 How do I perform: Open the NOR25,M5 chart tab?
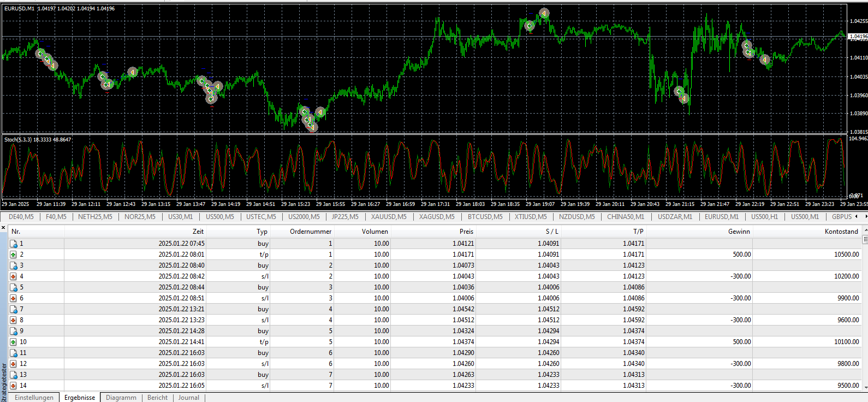(x=140, y=217)
